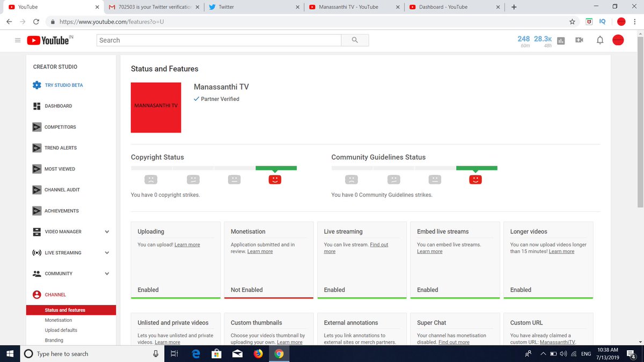Click Learn more under Embed live streams
The width and height of the screenshot is (644, 362).
430,252
